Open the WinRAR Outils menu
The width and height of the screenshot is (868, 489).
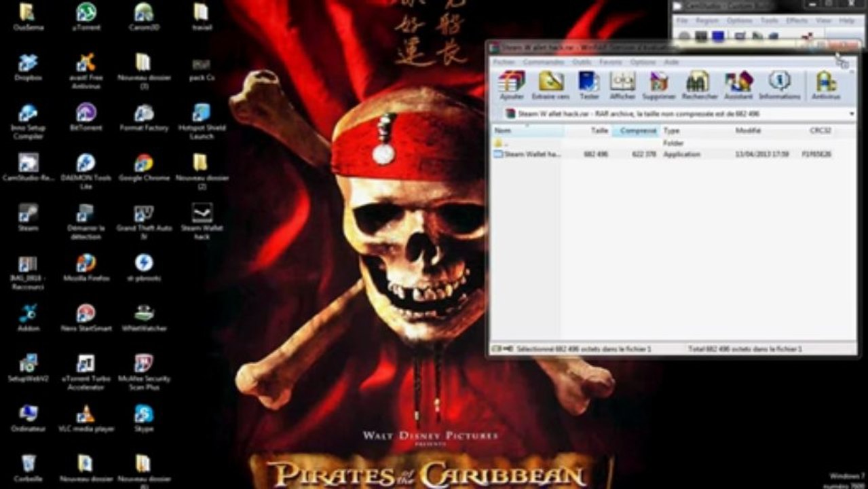(582, 62)
